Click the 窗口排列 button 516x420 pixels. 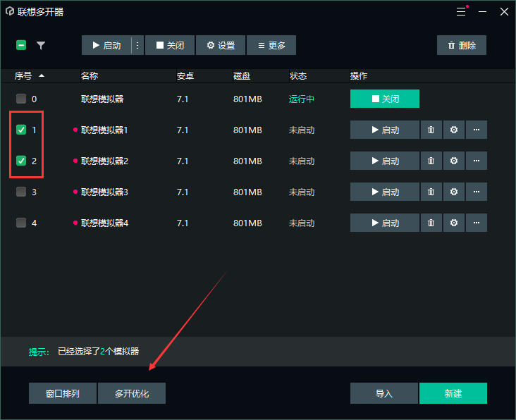(63, 393)
